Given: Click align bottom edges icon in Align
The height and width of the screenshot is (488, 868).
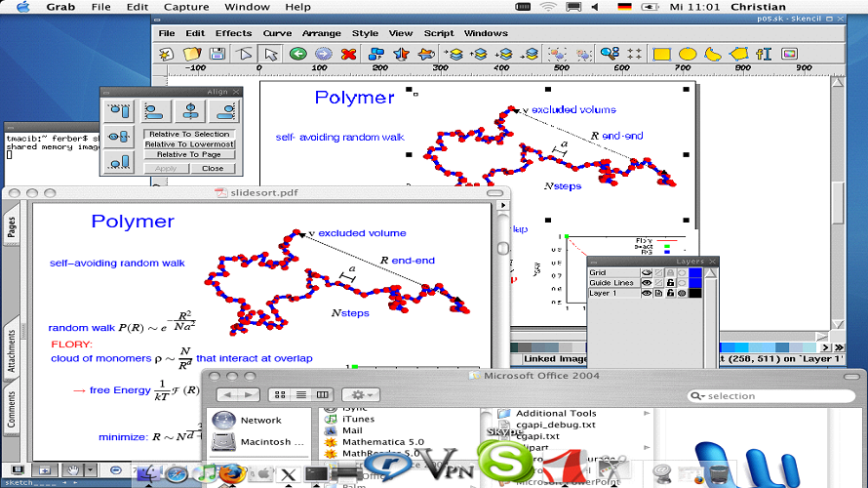Looking at the screenshot, I should pos(118,162).
